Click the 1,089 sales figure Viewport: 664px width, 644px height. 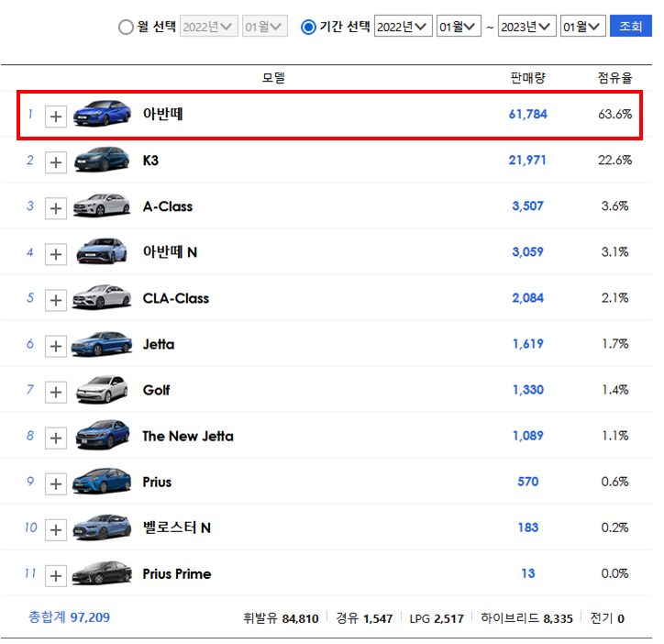click(527, 436)
